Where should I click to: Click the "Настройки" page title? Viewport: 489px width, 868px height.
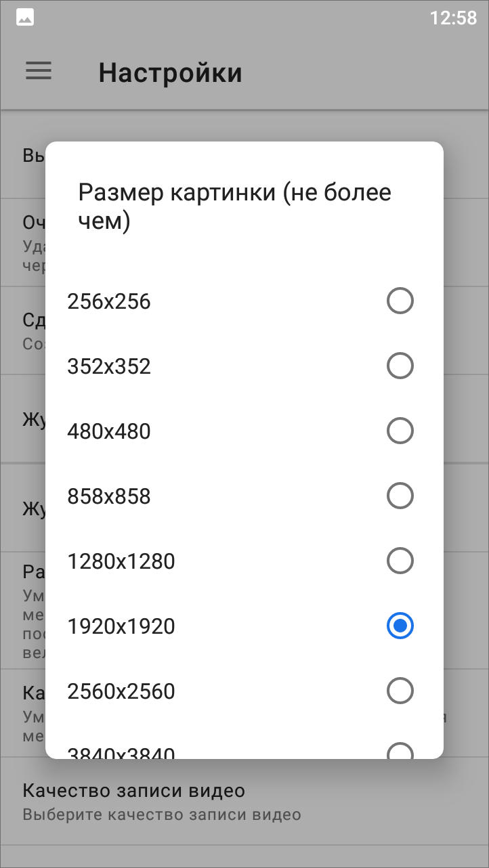pos(170,72)
